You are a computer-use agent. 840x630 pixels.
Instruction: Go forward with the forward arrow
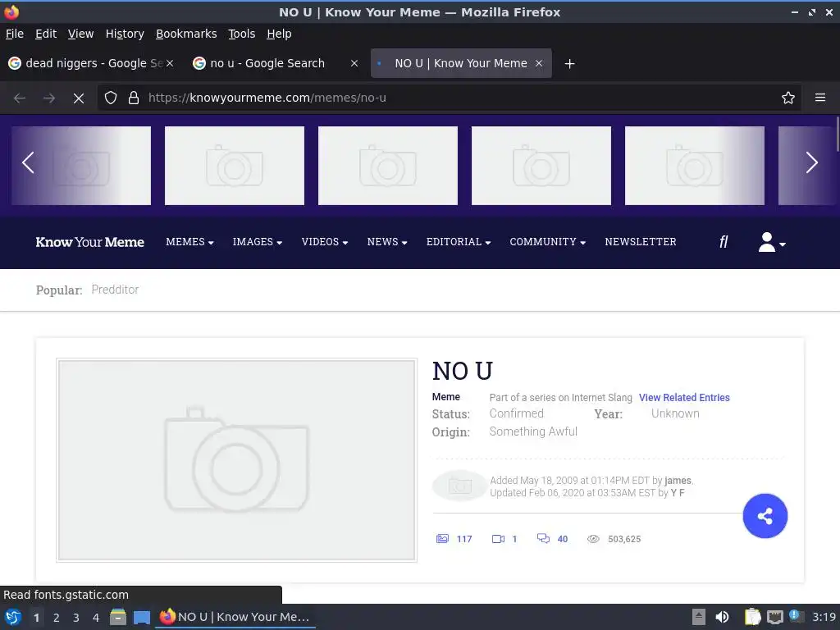pyautogui.click(x=49, y=98)
